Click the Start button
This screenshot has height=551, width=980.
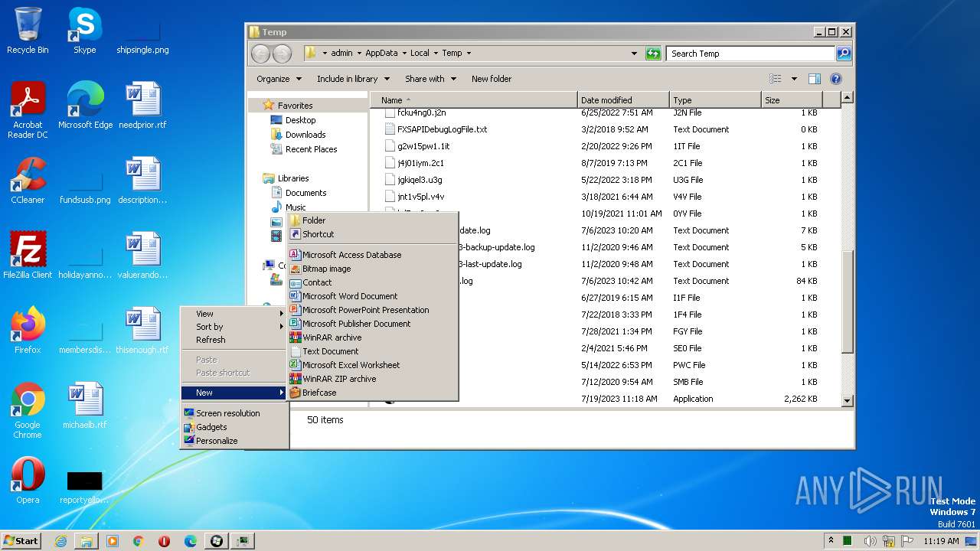click(x=21, y=541)
